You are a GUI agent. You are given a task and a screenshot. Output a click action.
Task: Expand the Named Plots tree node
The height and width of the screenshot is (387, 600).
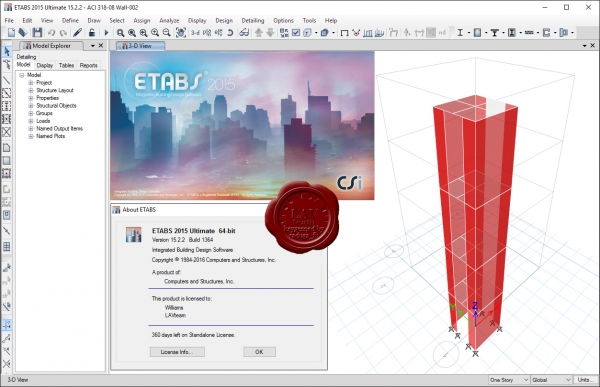click(x=31, y=136)
